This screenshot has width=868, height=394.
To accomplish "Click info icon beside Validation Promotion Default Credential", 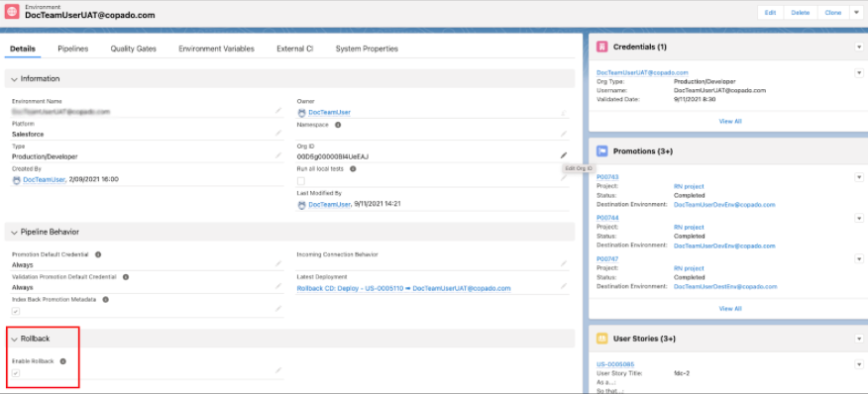I will point(126,276).
